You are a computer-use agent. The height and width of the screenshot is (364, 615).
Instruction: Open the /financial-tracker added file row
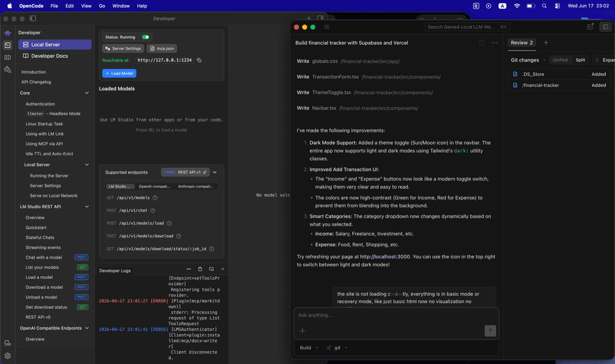coord(559,85)
